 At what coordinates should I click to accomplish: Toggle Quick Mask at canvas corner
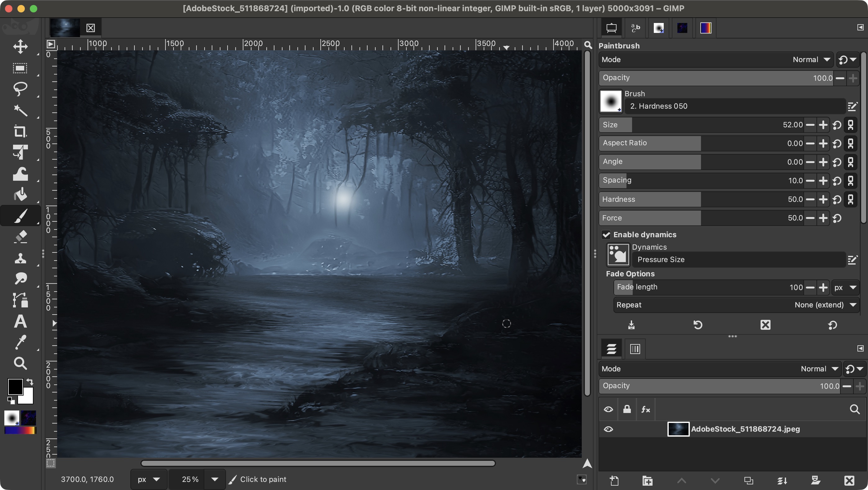point(51,463)
